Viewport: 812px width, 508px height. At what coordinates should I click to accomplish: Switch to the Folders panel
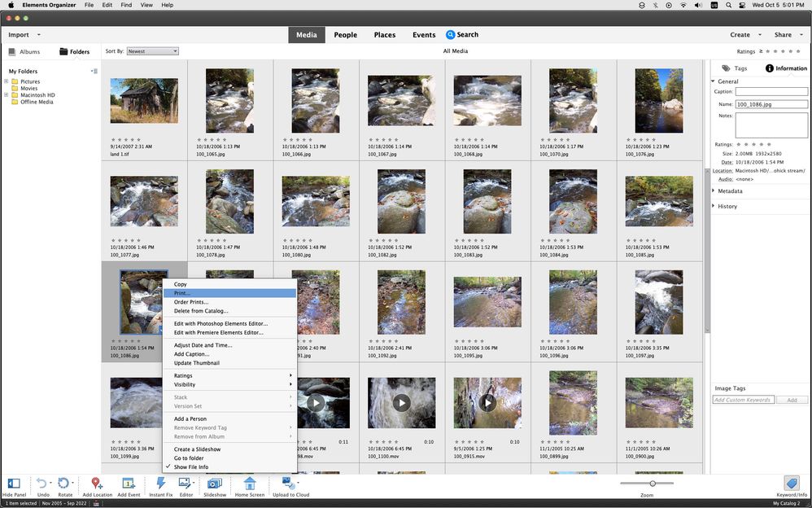pos(75,51)
